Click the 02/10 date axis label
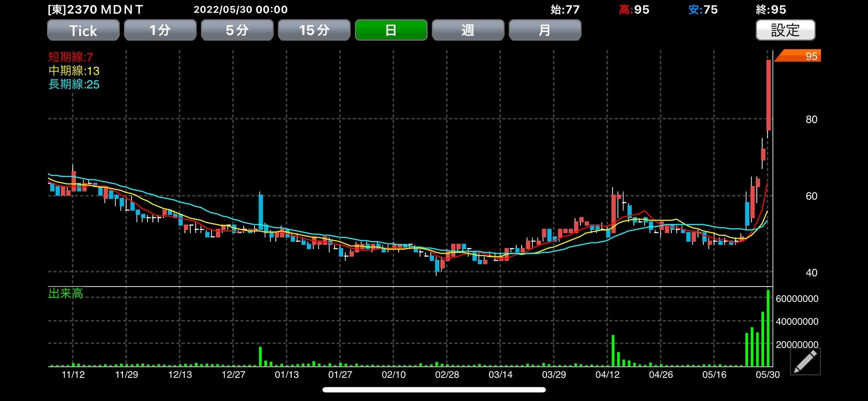Viewport: 868px width, 401px height. point(394,375)
